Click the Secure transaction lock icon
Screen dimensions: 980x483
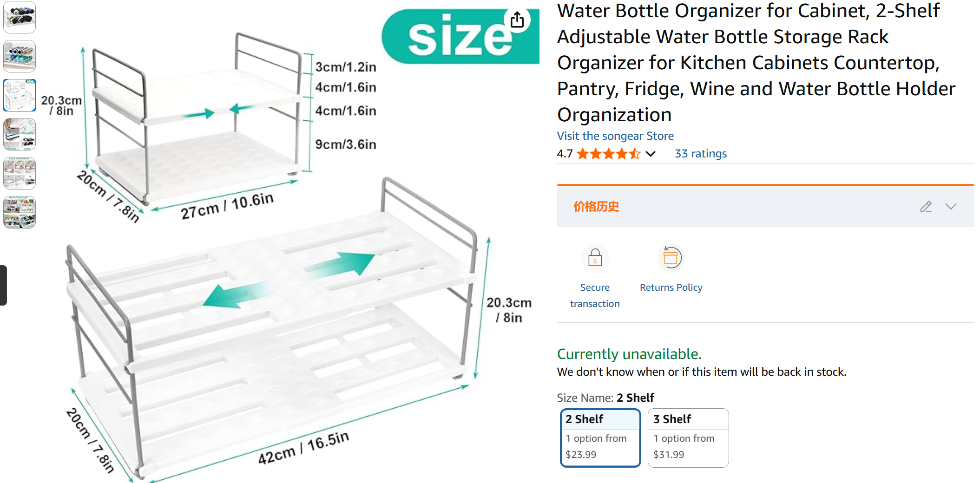595,258
